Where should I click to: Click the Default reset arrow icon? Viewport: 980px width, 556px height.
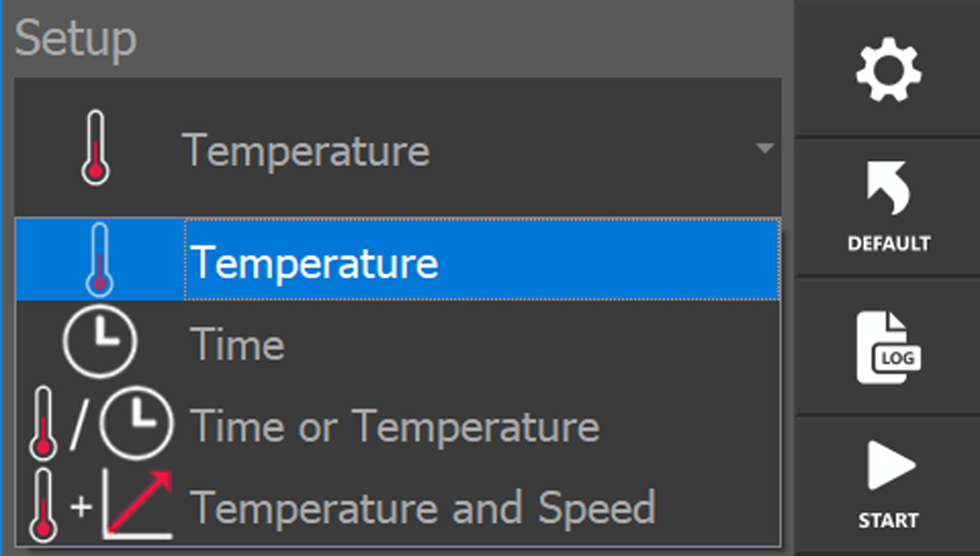click(889, 189)
